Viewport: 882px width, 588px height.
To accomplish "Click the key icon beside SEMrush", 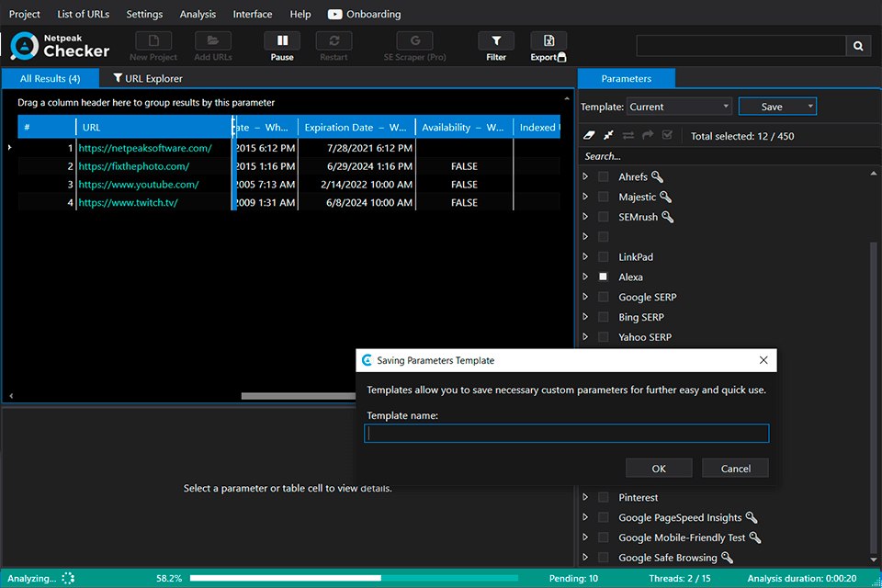I will point(668,217).
